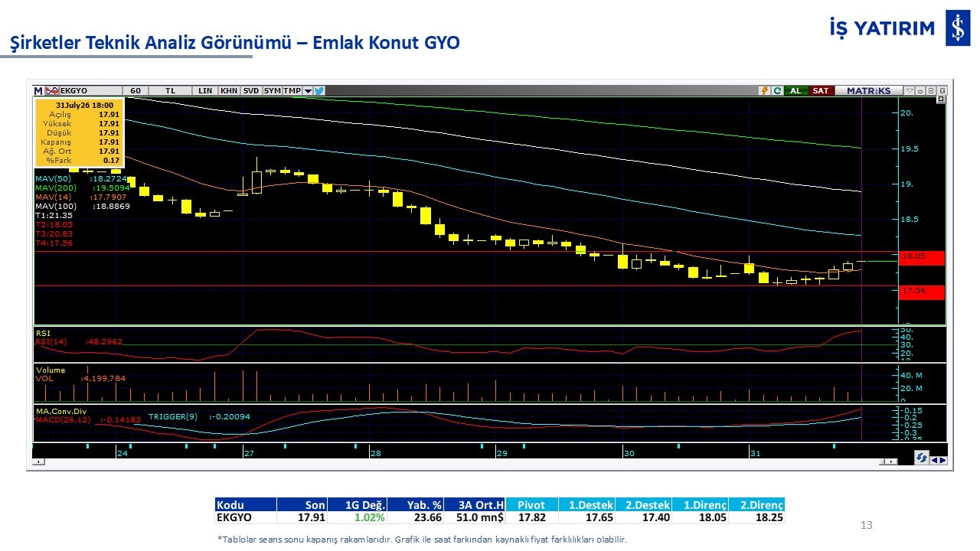Click the 17.82 pivot value cell
Screen dimensions: 980x551
[x=531, y=517]
